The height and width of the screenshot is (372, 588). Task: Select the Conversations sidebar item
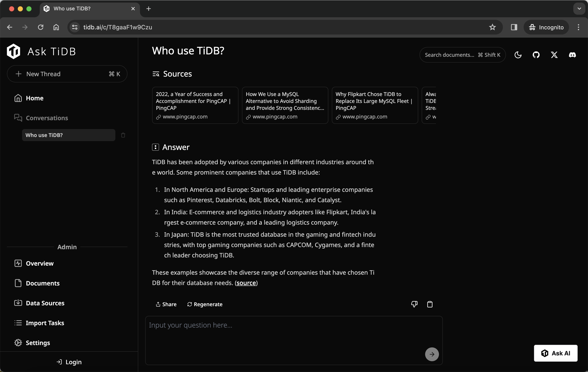[47, 118]
